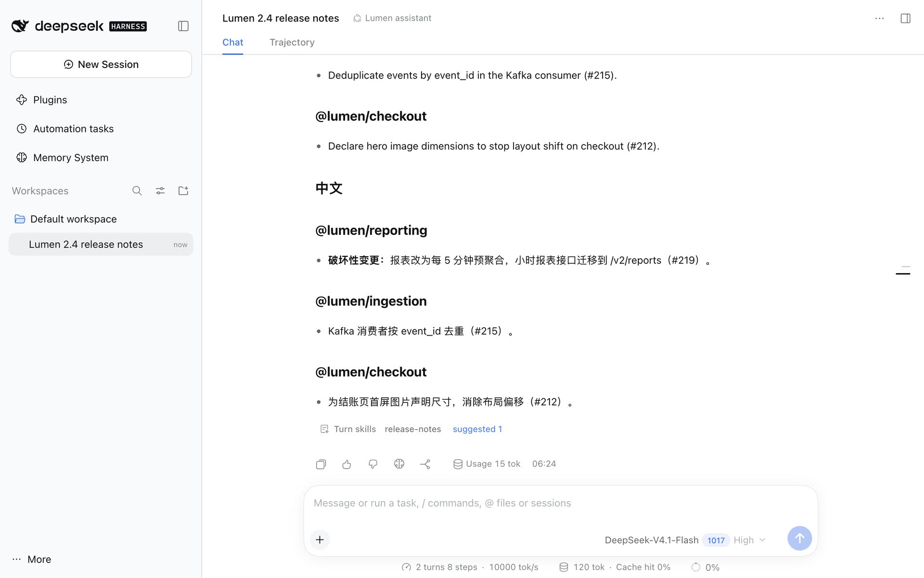Click the Lumen assistant agent icon
The height and width of the screenshot is (578, 924).
(x=357, y=18)
